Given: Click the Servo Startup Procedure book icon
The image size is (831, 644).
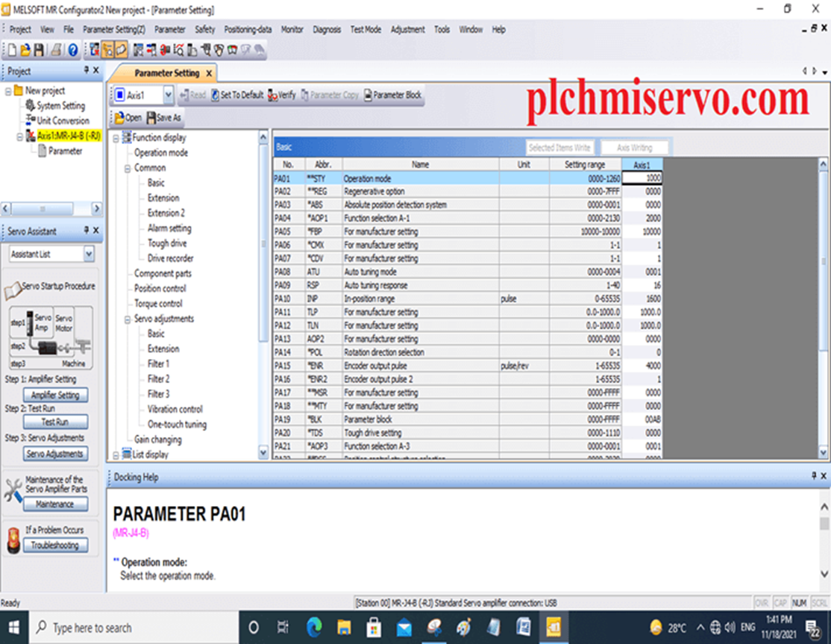Looking at the screenshot, I should point(13,290).
